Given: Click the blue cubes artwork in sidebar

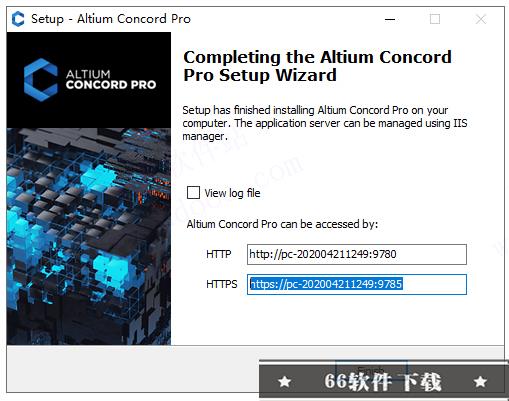Looking at the screenshot, I should (89, 236).
